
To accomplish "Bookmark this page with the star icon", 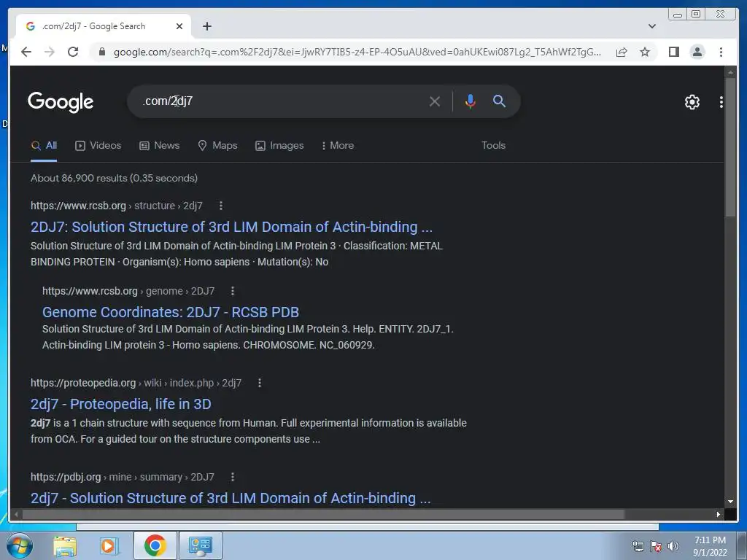I will [x=645, y=52].
